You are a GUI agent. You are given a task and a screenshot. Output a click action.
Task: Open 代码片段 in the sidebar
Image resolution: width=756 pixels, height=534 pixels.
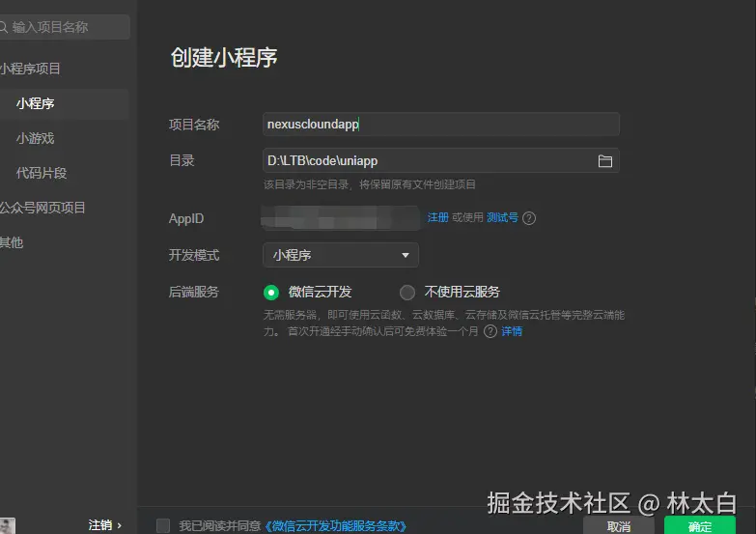[42, 173]
